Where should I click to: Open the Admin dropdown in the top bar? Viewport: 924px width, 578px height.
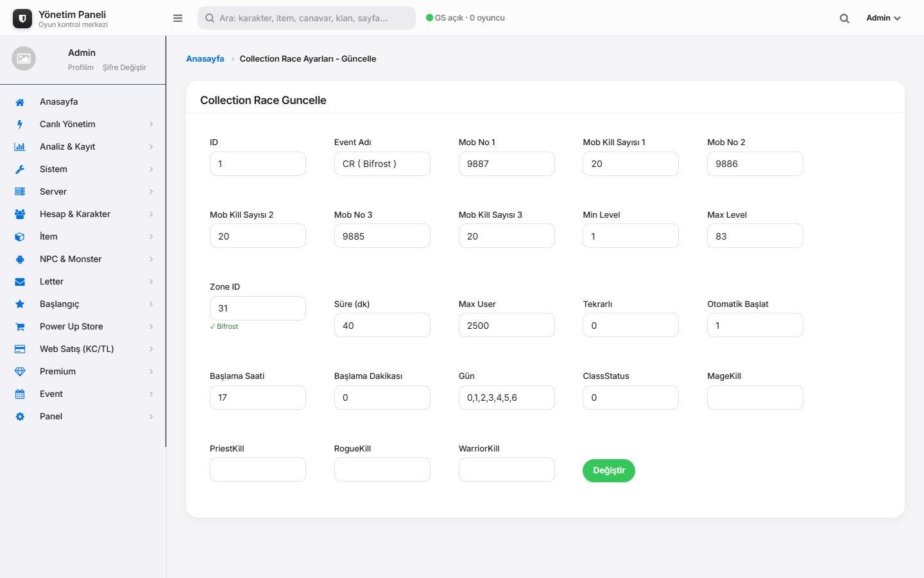(884, 18)
